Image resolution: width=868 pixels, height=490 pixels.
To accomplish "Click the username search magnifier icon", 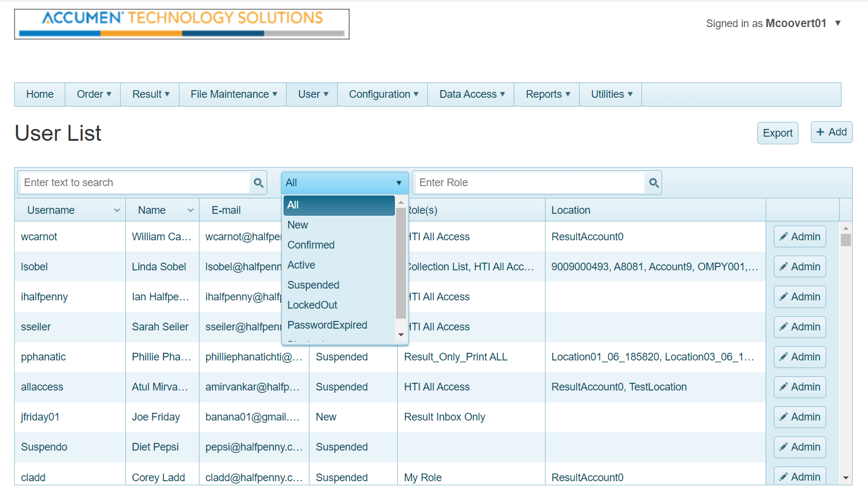I will [x=258, y=183].
